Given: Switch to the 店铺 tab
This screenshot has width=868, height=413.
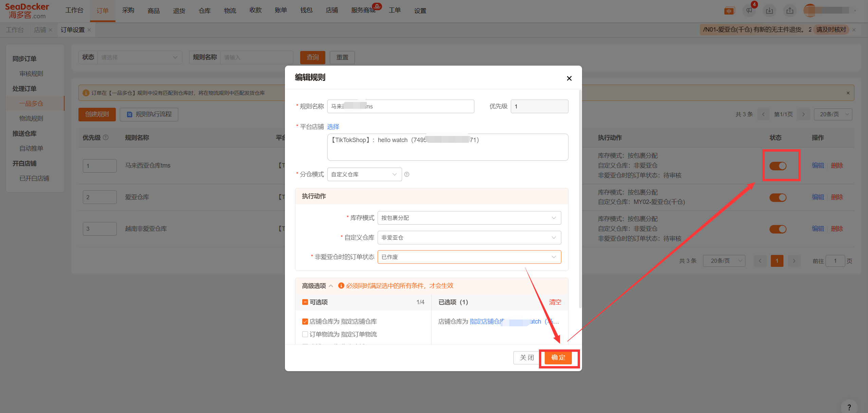Looking at the screenshot, I should pyautogui.click(x=40, y=30).
